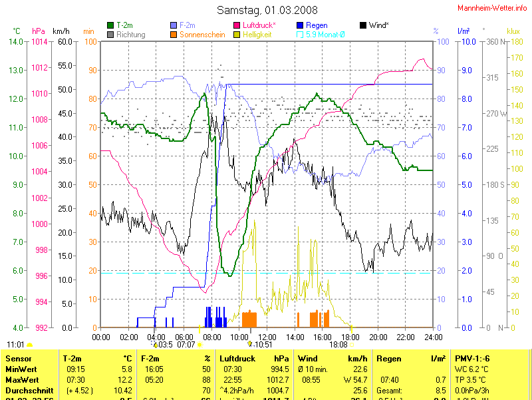Click the black Wind legend swatch
This screenshot has height=400, width=532.
coord(363,25)
